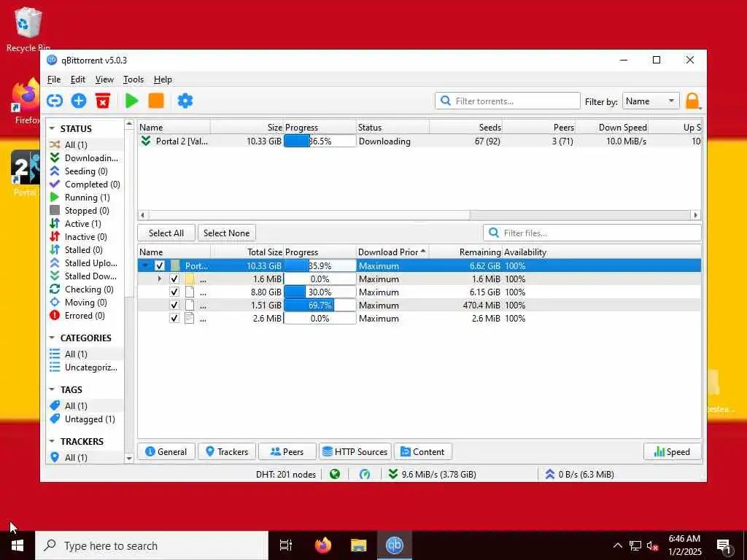The height and width of the screenshot is (560, 747).
Task: Filter by Active (1) status
Action: (85, 223)
